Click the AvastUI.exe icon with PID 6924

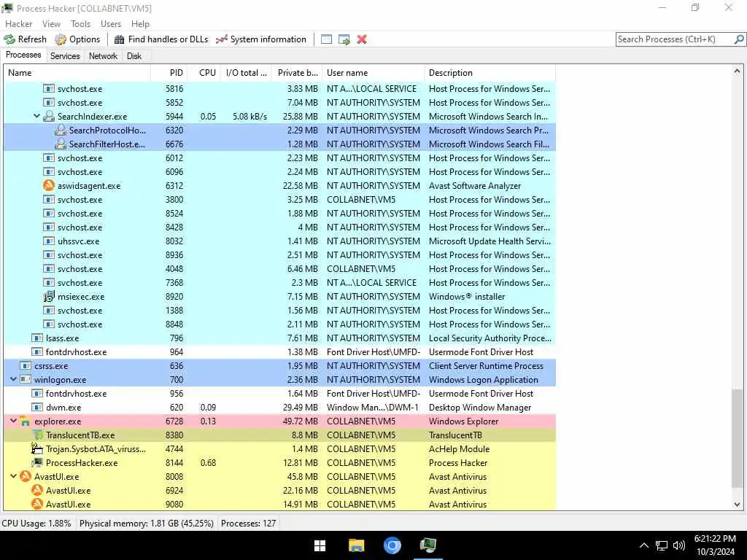pyautogui.click(x=37, y=490)
